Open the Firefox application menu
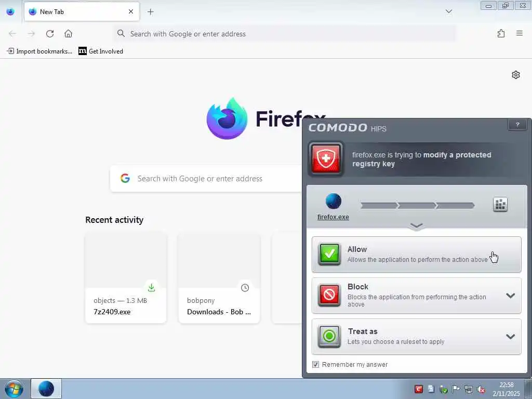Viewport: 532px width, 399px height. (x=519, y=33)
